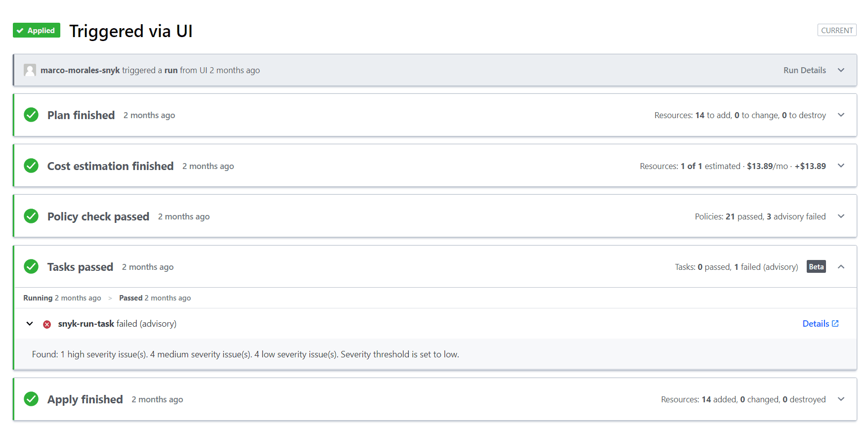Click the green check icon for Apply finished
868x430 pixels.
[31, 399]
